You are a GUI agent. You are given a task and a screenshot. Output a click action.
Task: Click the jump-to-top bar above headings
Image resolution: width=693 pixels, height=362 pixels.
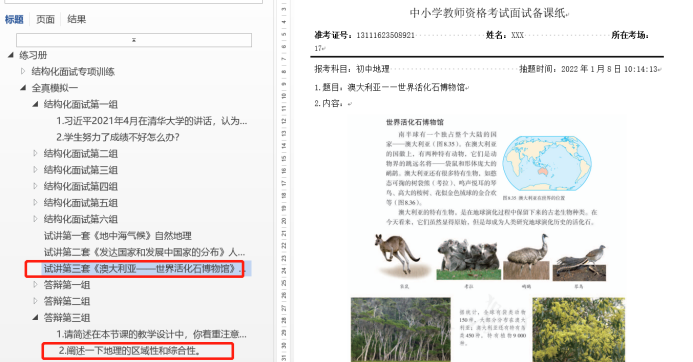coord(134,40)
